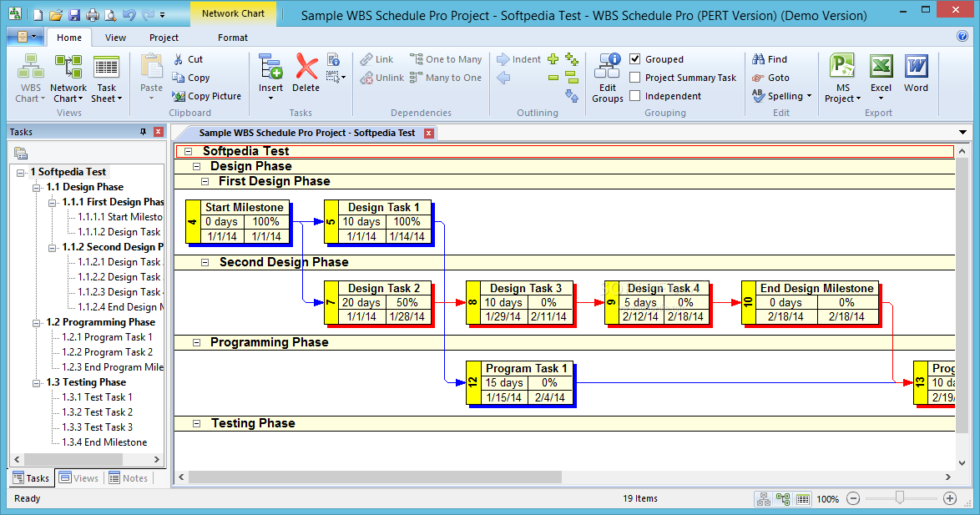Viewport: 980px width, 515px height.
Task: Select 1.2.1 Program Task 1 in tree
Action: 107,337
